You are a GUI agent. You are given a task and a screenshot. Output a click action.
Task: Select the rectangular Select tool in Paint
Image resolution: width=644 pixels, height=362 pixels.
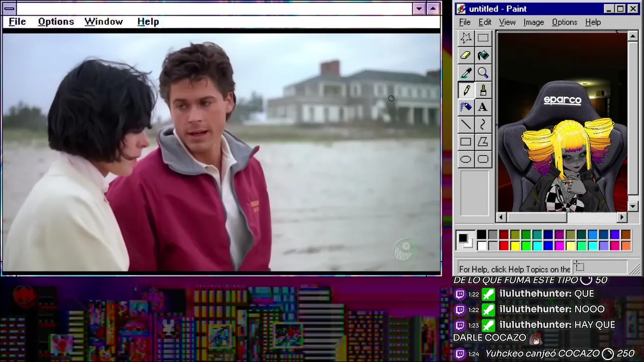(483, 38)
